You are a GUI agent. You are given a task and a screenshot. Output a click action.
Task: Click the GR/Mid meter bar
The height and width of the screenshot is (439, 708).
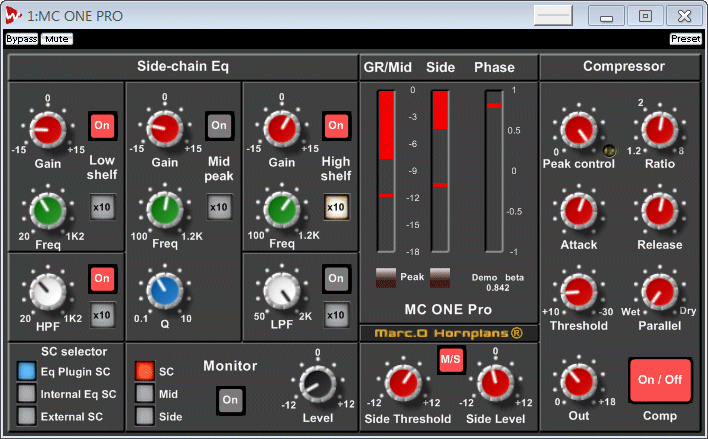coord(386,171)
